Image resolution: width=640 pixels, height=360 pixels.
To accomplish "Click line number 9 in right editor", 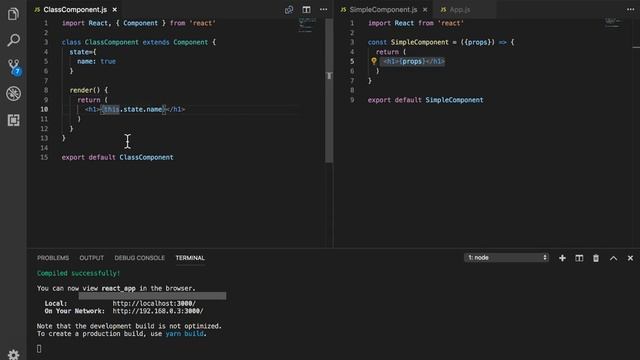I will (352, 100).
